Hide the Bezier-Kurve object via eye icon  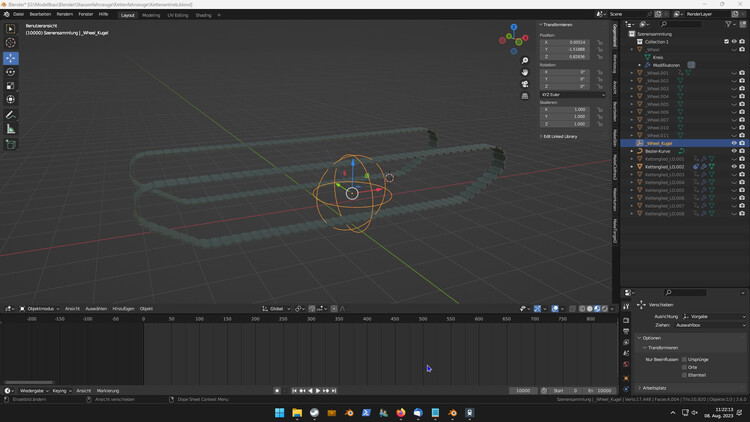(734, 151)
